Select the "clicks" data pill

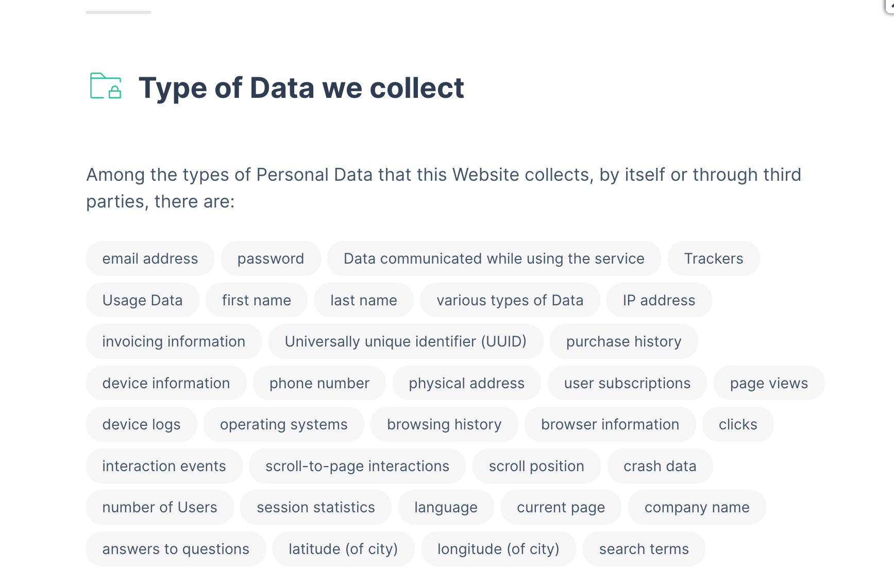click(x=737, y=424)
